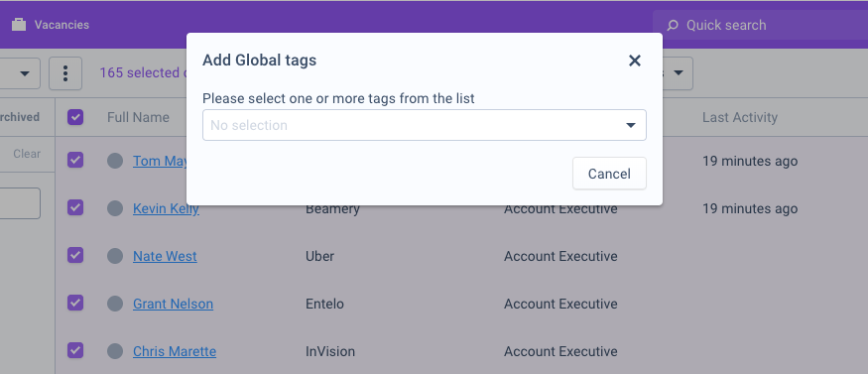Click the Uber company cell
Image resolution: width=868 pixels, height=374 pixels.
point(320,257)
